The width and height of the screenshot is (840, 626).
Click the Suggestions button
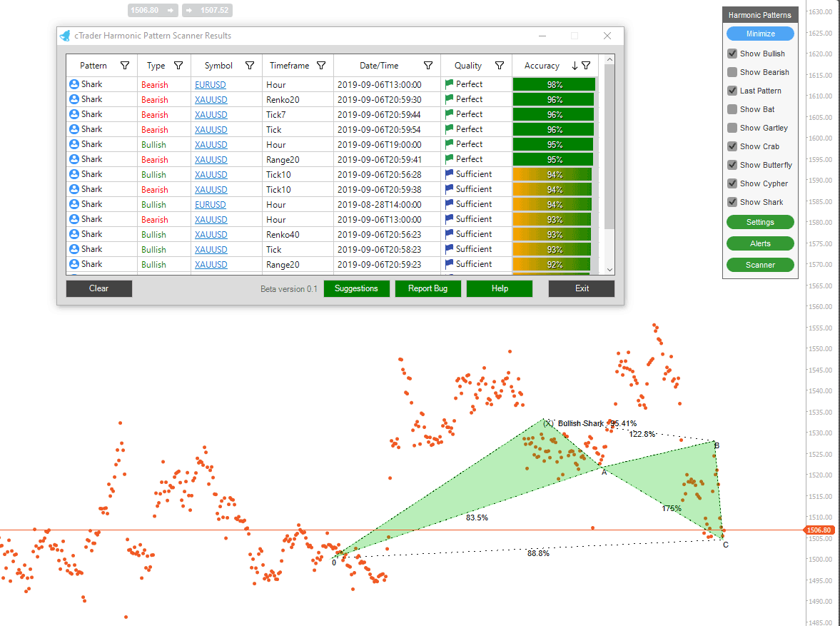[356, 288]
